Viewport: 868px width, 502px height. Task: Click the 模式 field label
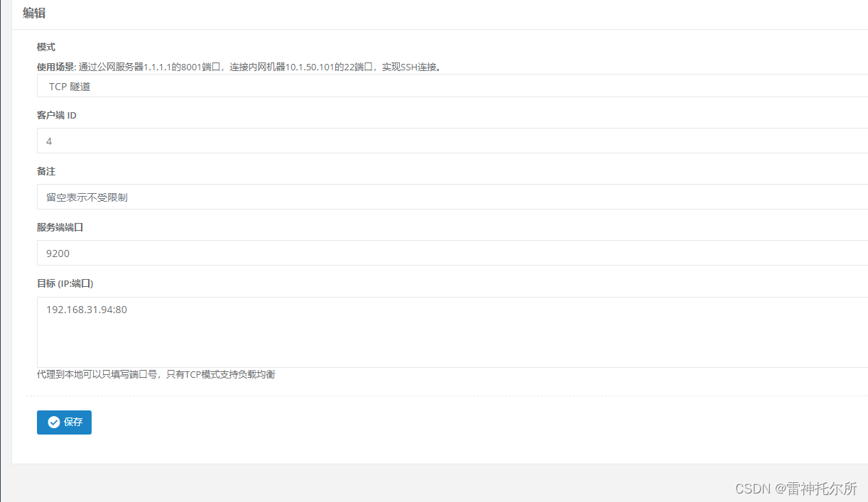45,47
